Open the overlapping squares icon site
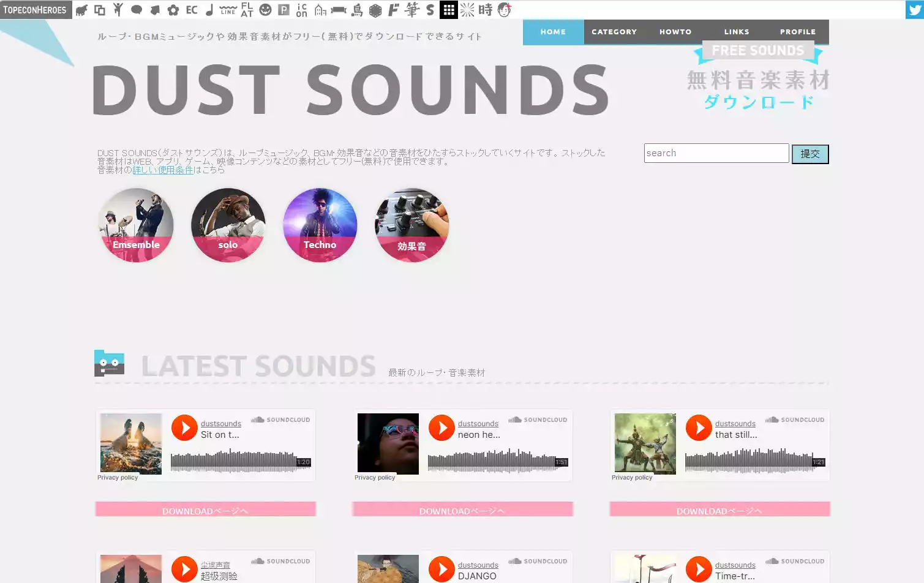 [x=100, y=10]
